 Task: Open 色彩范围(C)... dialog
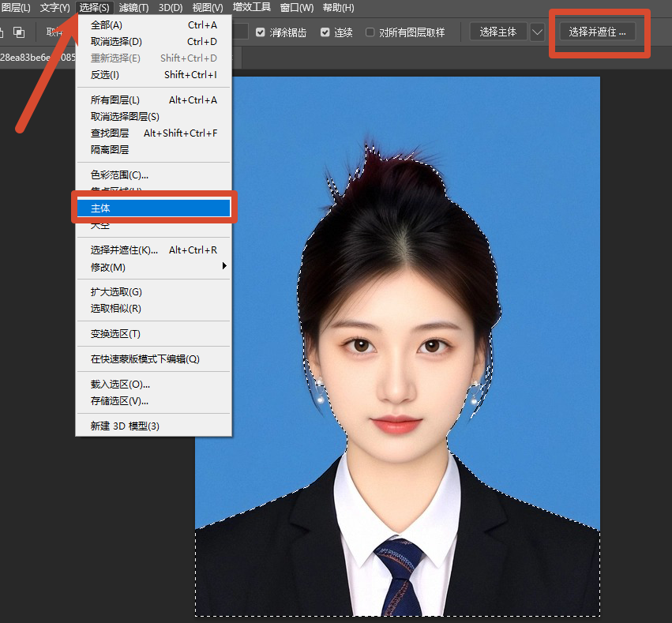pyautogui.click(x=154, y=175)
